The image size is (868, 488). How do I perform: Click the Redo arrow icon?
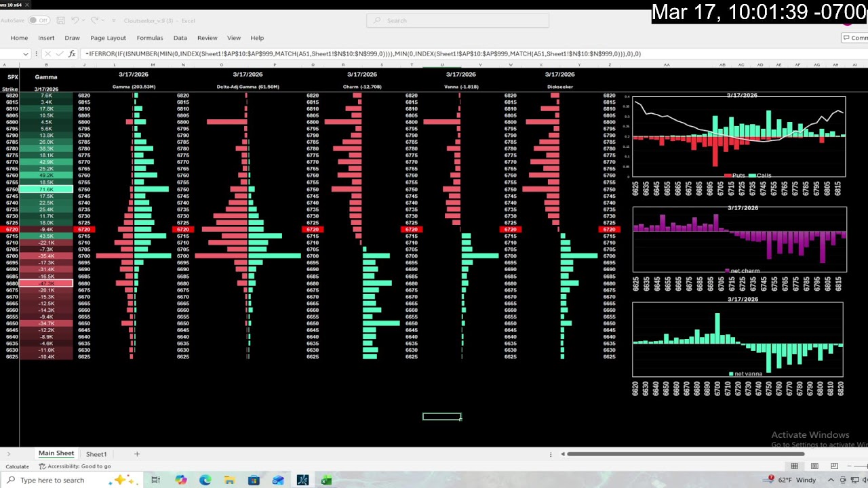94,20
